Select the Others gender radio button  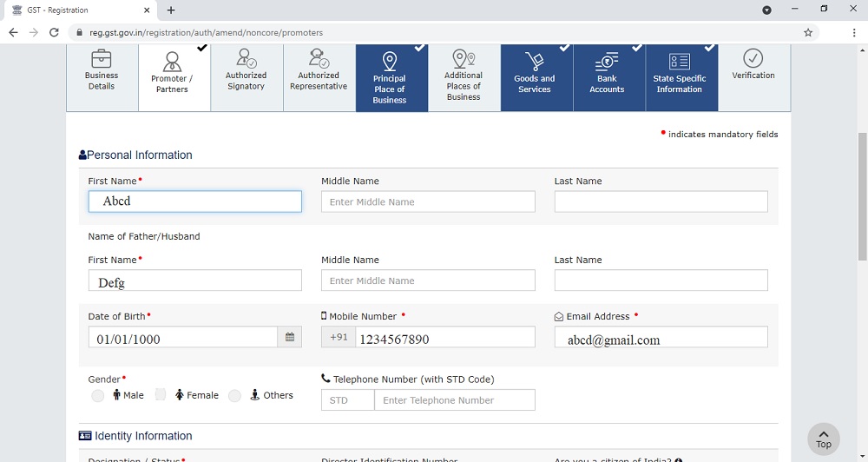[234, 395]
